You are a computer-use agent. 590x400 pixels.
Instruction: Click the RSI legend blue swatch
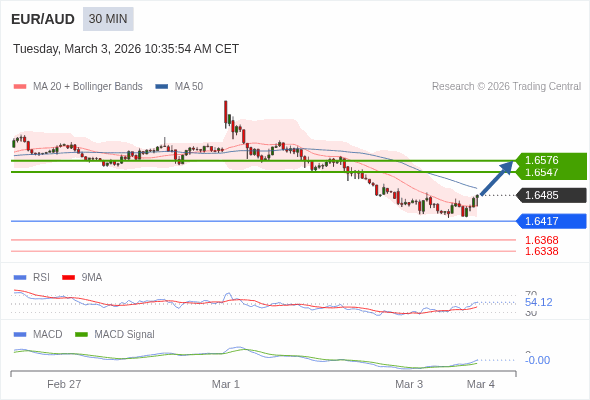[x=20, y=278]
